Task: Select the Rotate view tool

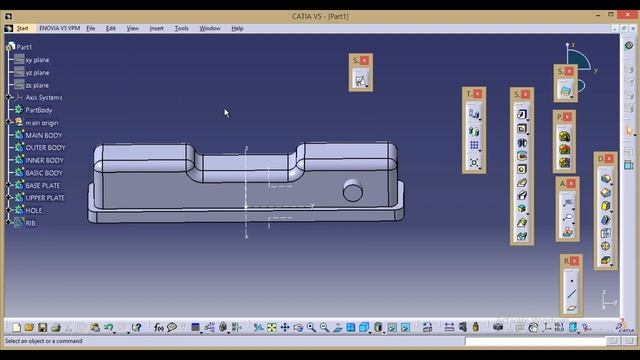Action: (298, 327)
